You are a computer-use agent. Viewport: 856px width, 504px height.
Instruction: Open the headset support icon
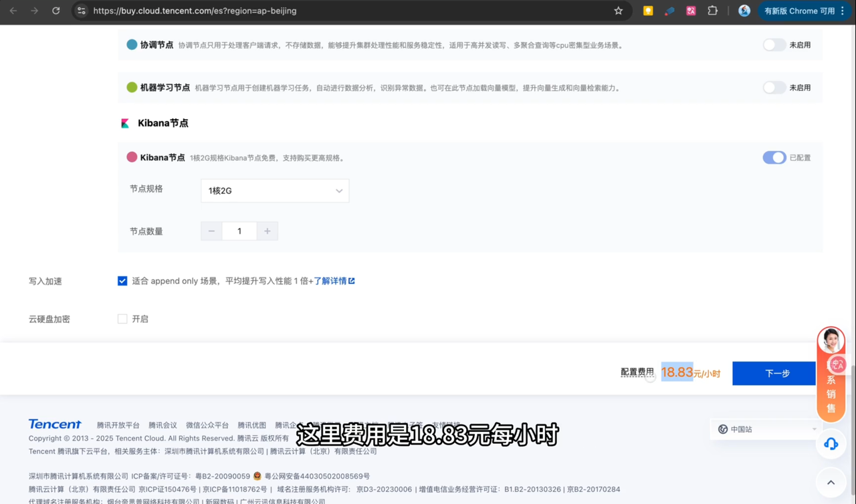coord(831,444)
